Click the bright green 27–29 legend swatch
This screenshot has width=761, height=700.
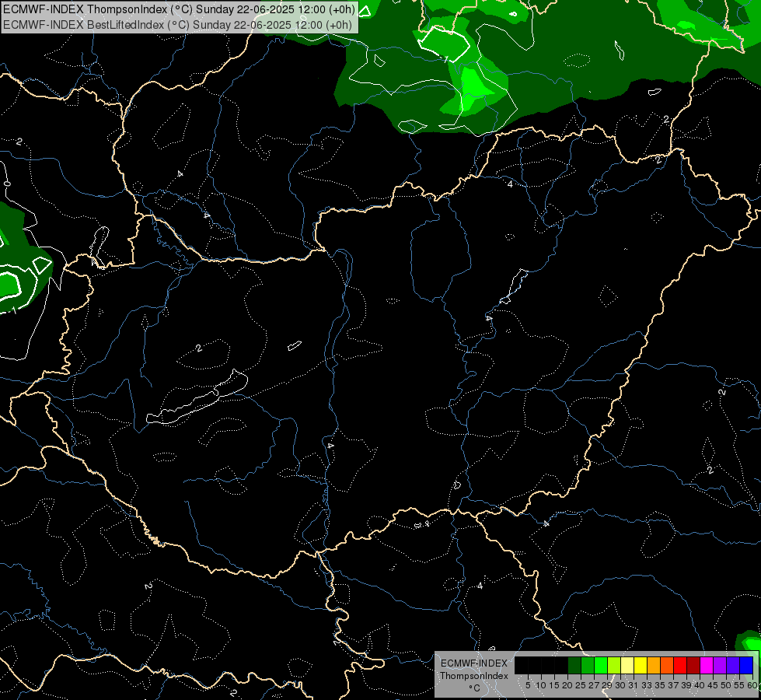pyautogui.click(x=601, y=665)
